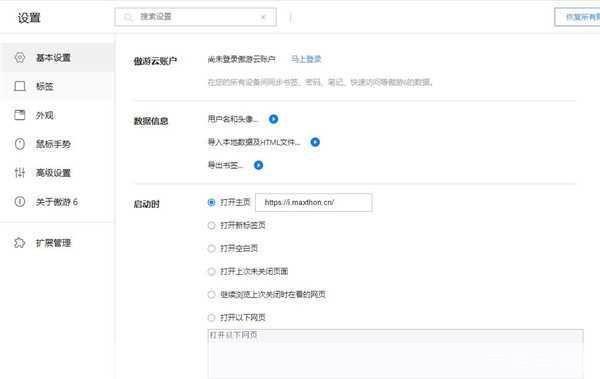Viewport: 600px width, 379px height.
Task: Click the homepage URL field https://i.maxthon.cn/
Action: pos(313,203)
